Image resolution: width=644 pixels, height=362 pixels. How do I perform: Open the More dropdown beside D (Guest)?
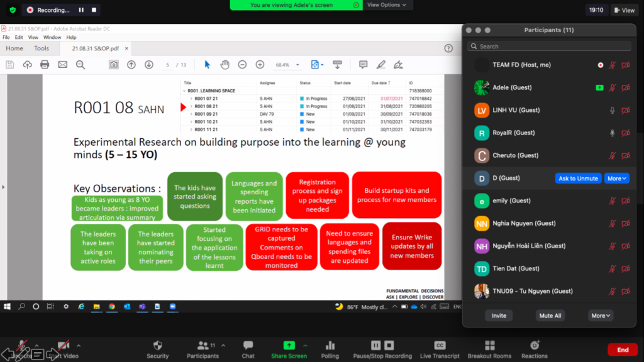616,178
